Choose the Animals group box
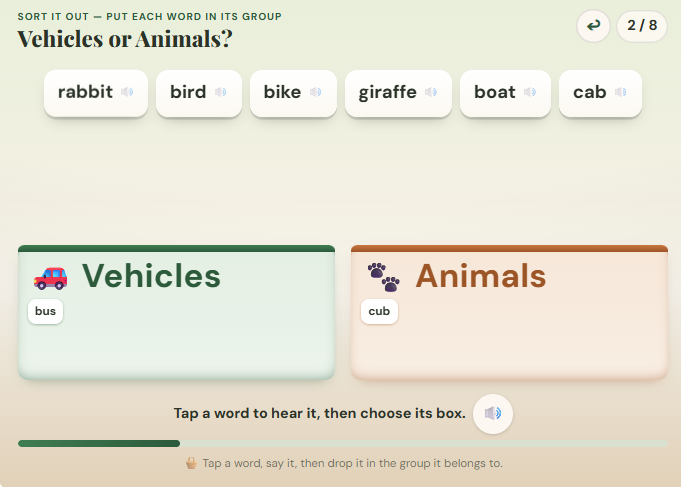The height and width of the screenshot is (487, 681). point(509,312)
